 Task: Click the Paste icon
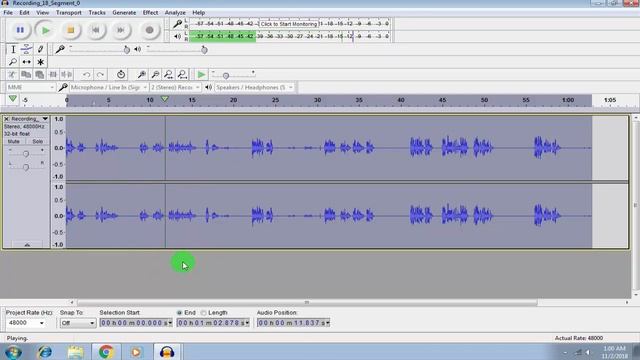coord(39,75)
